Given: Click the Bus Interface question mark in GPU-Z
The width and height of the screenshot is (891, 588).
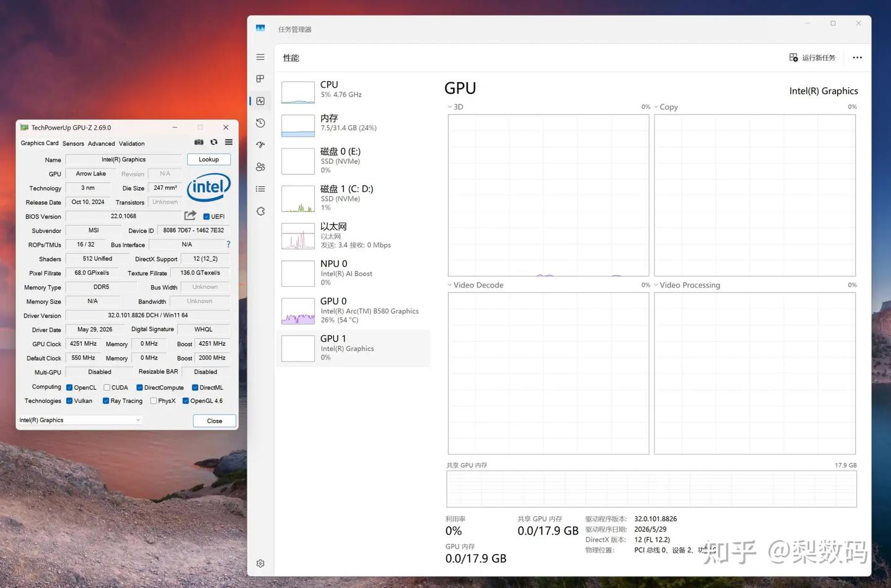Looking at the screenshot, I should click(228, 244).
